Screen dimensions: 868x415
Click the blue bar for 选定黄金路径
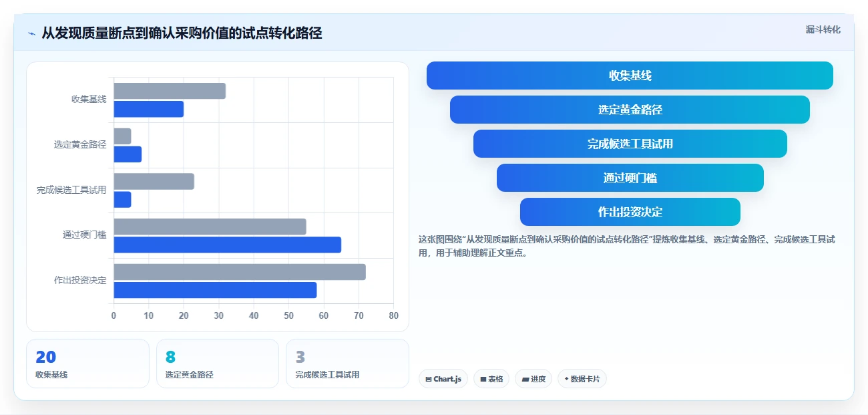click(x=128, y=154)
